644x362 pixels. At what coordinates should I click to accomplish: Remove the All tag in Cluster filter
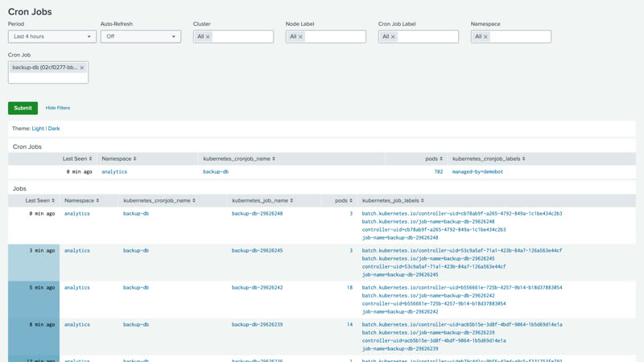[208, 37]
